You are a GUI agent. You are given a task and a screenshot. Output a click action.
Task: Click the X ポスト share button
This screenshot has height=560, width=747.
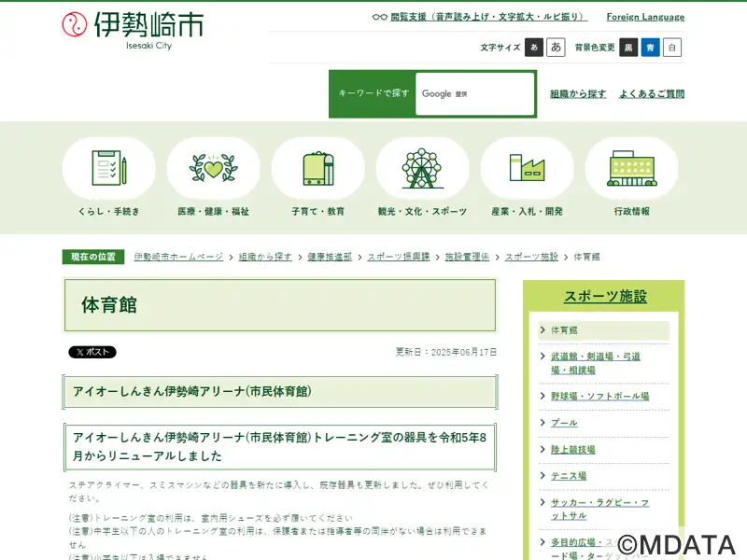coord(92,352)
